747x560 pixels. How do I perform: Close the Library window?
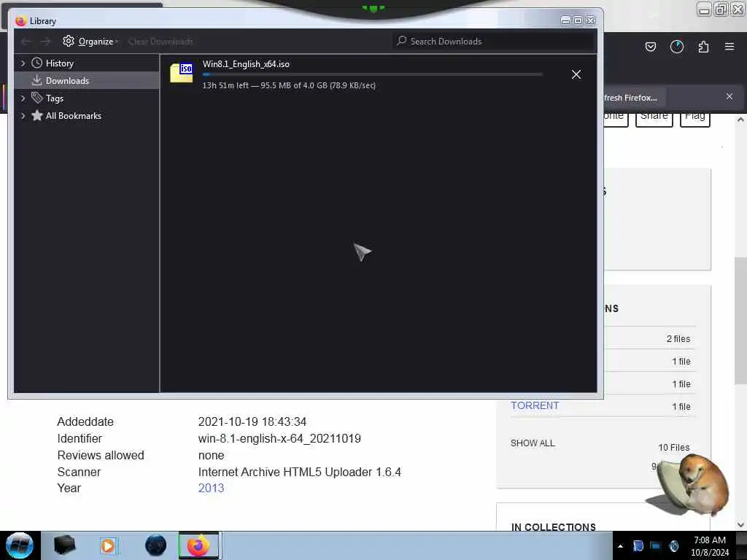click(x=590, y=20)
